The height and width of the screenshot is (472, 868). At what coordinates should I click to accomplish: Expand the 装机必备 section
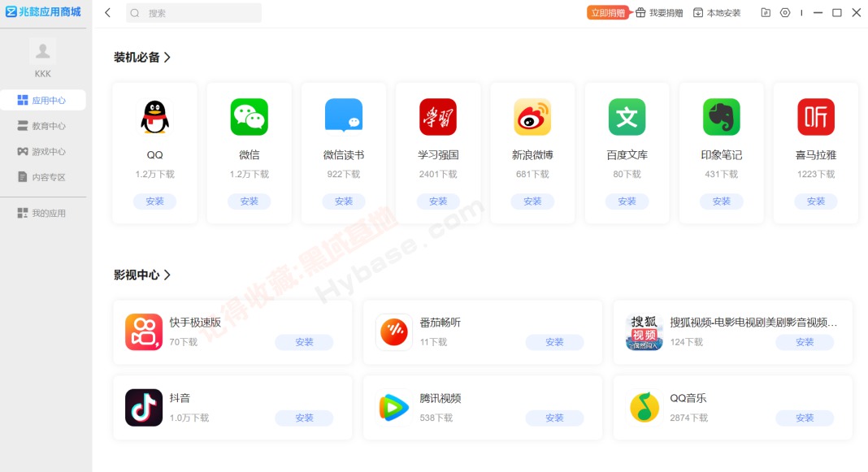pyautogui.click(x=141, y=57)
